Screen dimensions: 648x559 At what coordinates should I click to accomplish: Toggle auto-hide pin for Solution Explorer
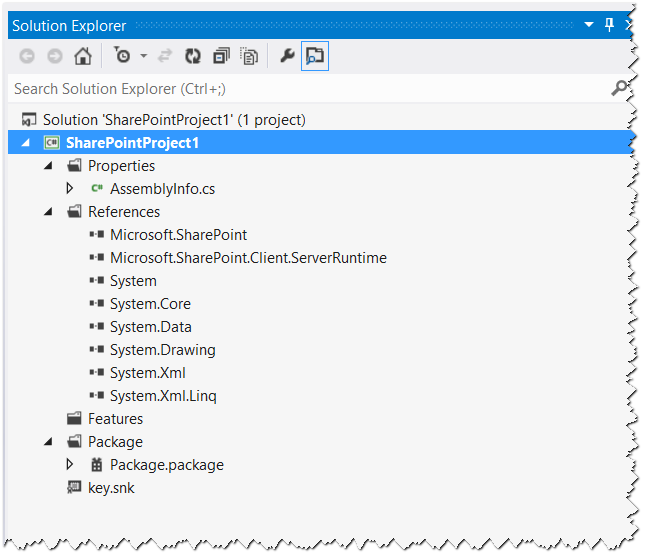point(609,25)
